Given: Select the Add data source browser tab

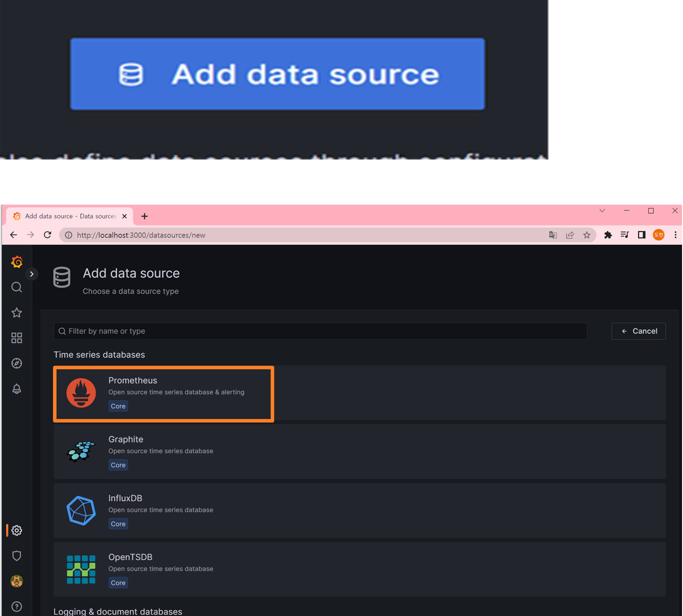Looking at the screenshot, I should (70, 216).
